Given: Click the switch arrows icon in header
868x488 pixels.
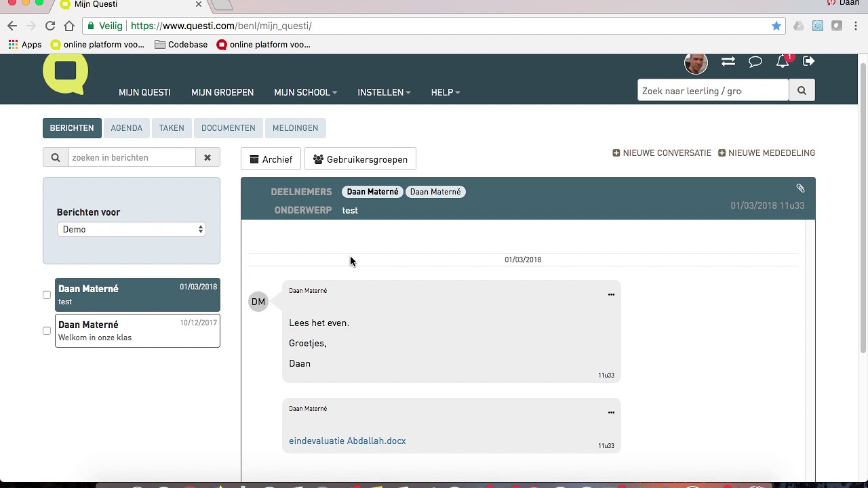Looking at the screenshot, I should click(728, 62).
